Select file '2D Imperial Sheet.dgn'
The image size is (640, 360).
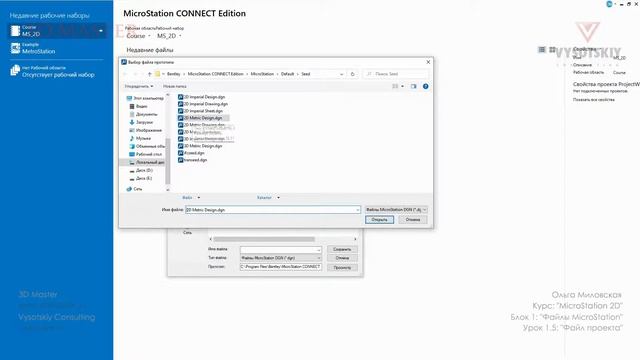tap(200, 111)
